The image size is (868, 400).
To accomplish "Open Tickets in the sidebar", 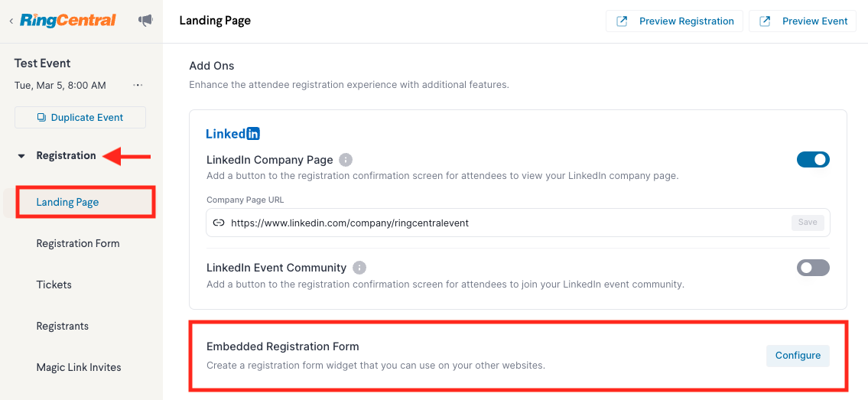I will tap(54, 285).
